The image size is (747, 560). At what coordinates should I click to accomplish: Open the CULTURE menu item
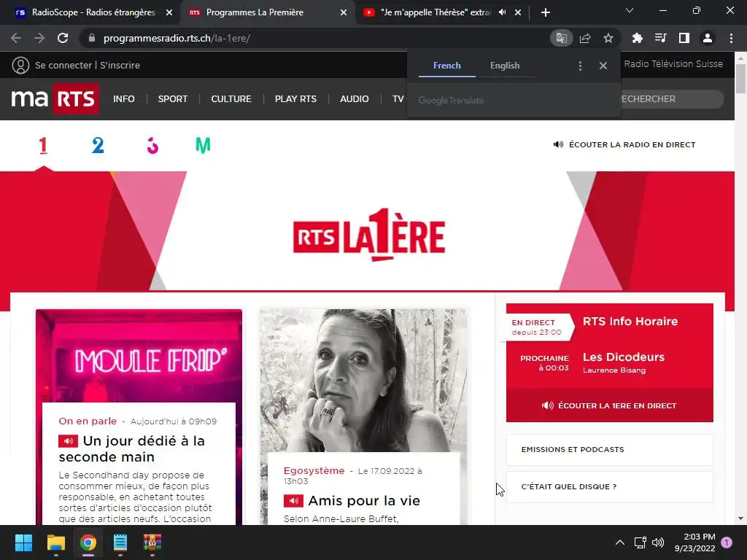[231, 99]
